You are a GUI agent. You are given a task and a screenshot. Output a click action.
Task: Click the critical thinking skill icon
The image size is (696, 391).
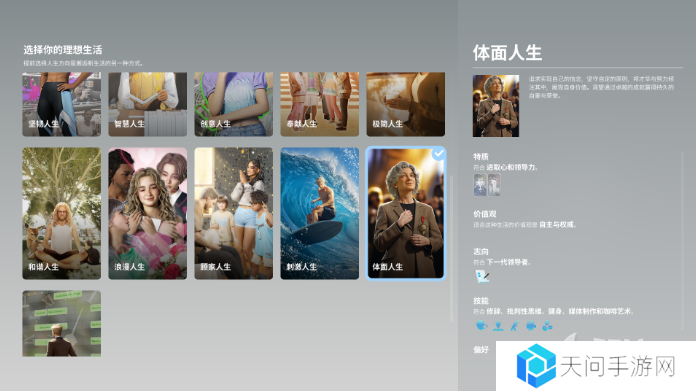click(x=498, y=326)
